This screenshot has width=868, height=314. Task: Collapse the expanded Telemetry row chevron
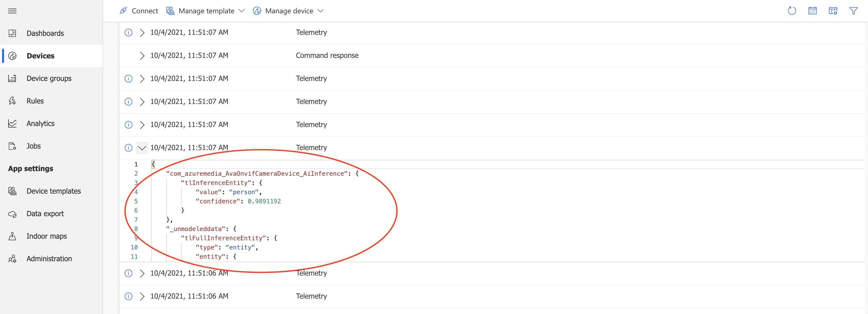click(142, 148)
